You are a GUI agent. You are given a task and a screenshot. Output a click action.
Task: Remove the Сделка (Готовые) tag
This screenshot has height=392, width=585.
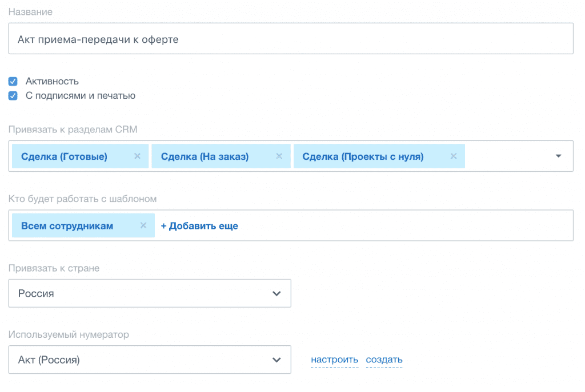pos(137,156)
